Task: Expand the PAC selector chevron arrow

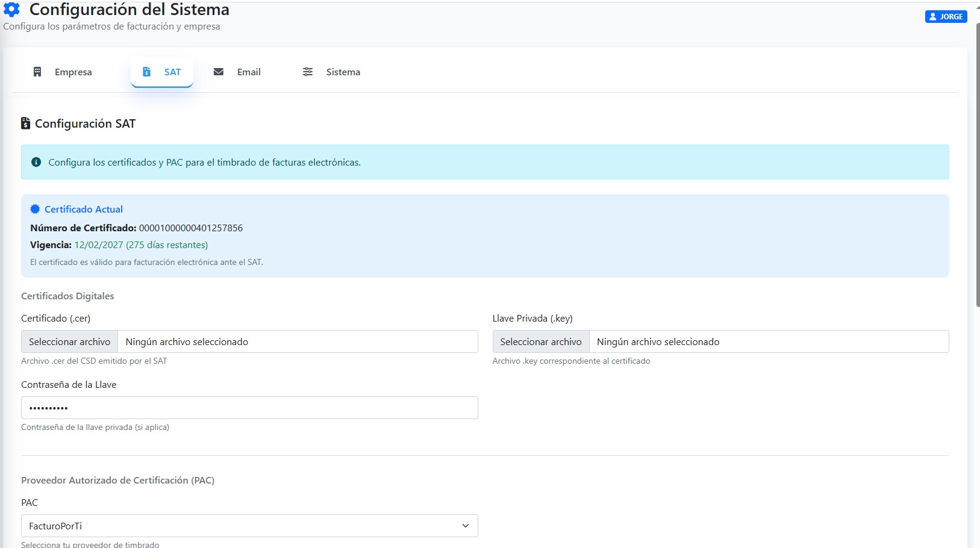Action: tap(465, 526)
